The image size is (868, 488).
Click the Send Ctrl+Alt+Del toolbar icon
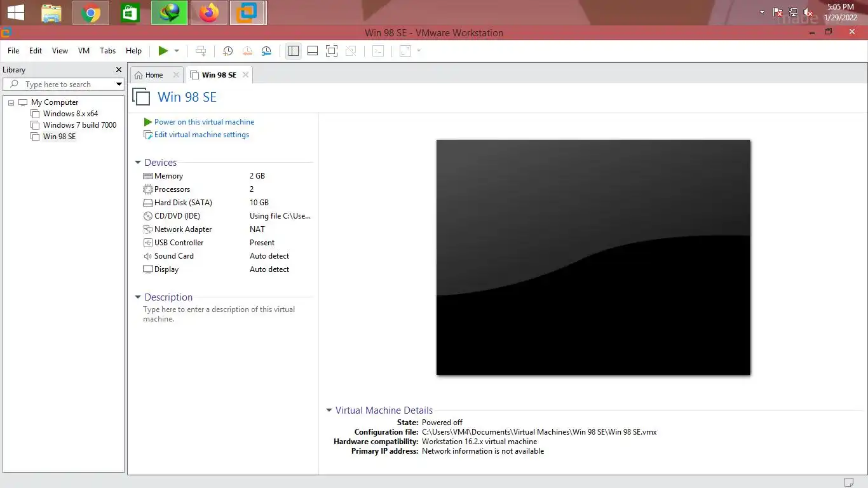tap(201, 51)
